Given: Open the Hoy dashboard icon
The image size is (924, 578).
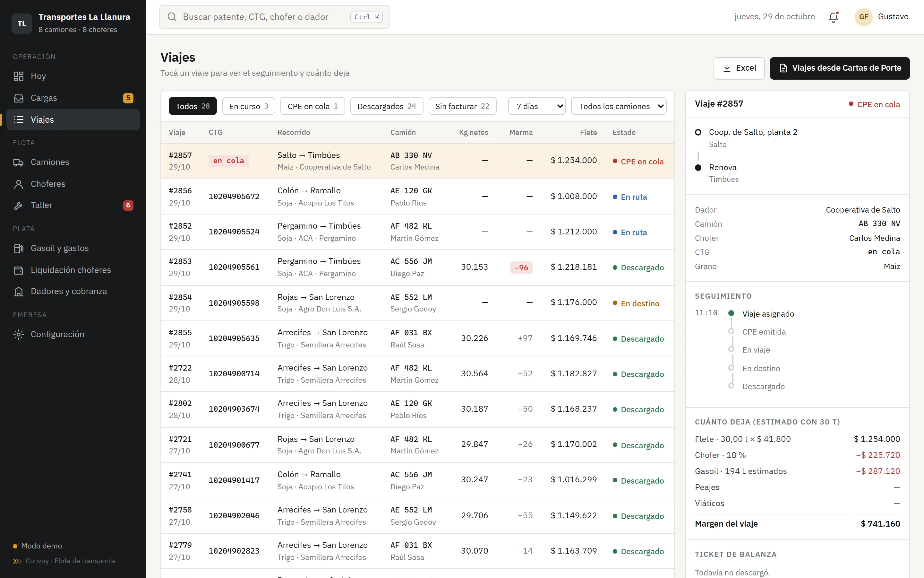Looking at the screenshot, I should tap(18, 76).
